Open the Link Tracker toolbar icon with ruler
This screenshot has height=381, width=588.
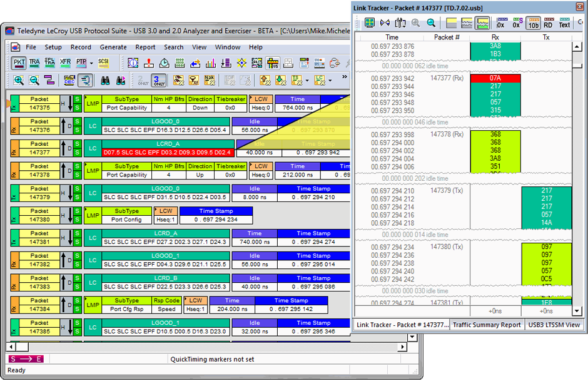pyautogui.click(x=273, y=63)
